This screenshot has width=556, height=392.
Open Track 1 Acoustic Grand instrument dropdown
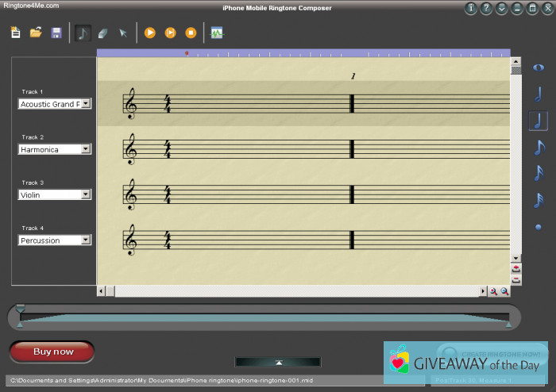pyautogui.click(x=87, y=104)
